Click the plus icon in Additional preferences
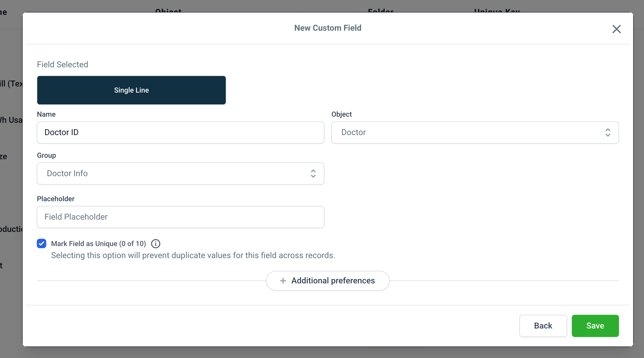This screenshot has height=358, width=644. [x=283, y=281]
